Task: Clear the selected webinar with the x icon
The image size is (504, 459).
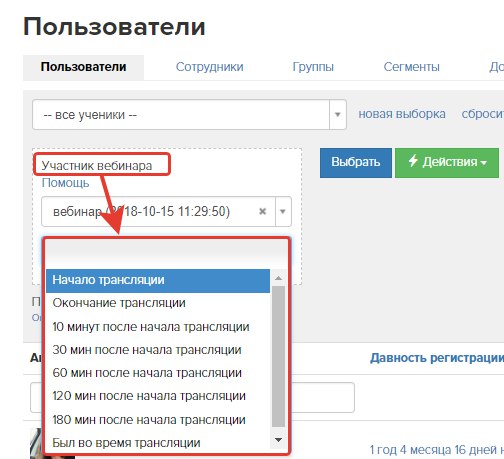Action: tap(263, 211)
